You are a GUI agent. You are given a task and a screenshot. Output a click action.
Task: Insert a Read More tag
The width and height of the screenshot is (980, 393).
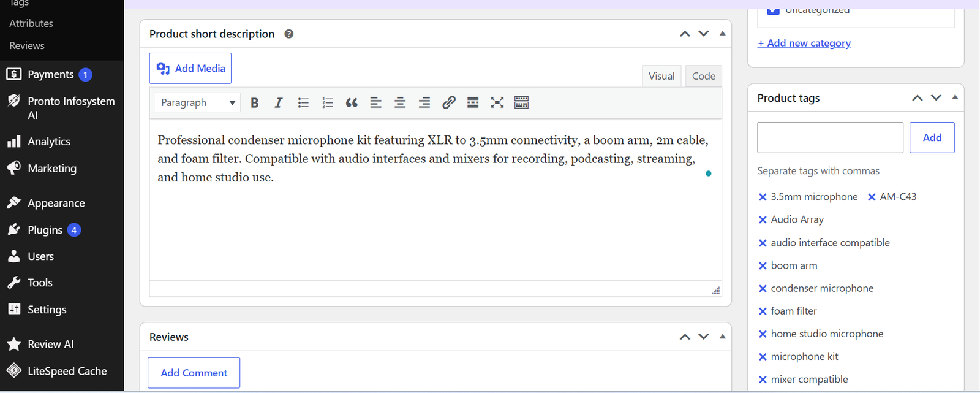click(x=473, y=102)
